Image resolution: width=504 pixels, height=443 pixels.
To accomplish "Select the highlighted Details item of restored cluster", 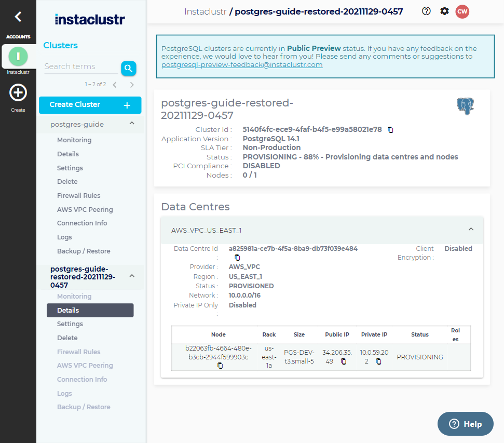I will [x=90, y=310].
